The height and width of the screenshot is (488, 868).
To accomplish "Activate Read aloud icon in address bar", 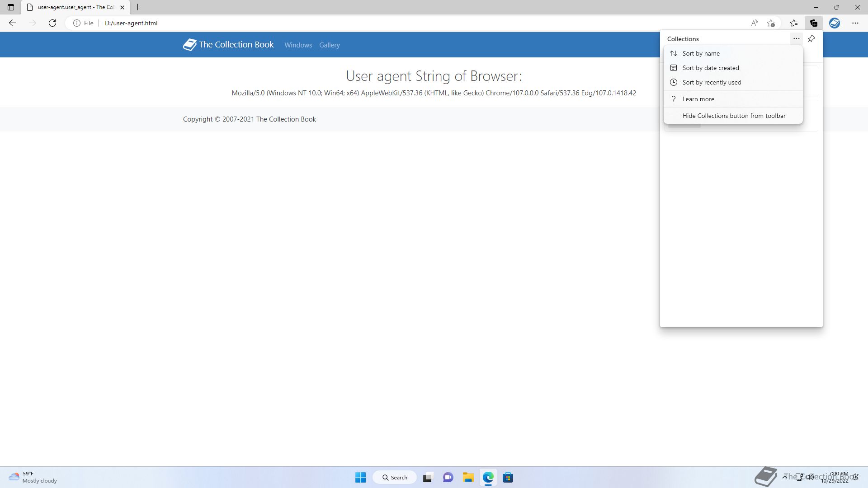I will coord(755,23).
